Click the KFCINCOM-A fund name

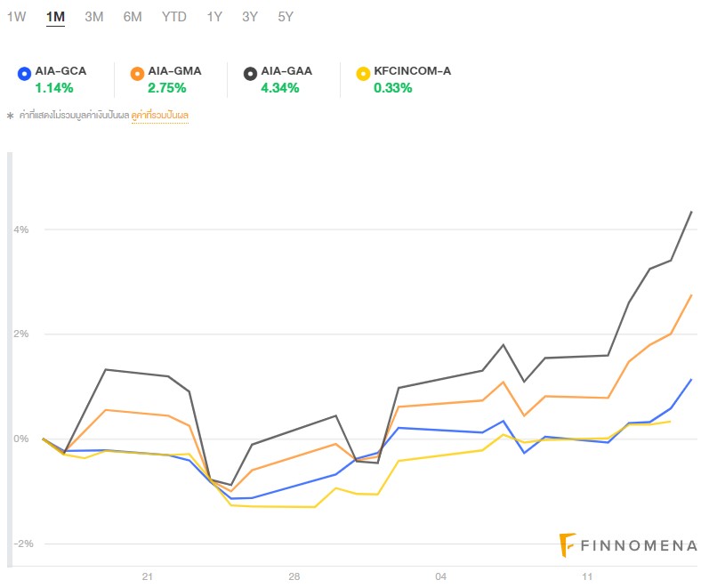click(413, 70)
